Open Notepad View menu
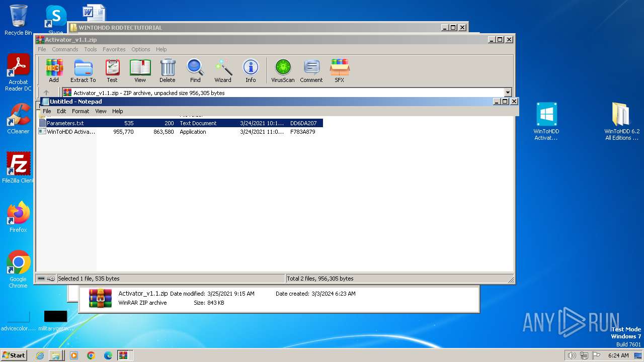644x362 pixels. (x=101, y=111)
